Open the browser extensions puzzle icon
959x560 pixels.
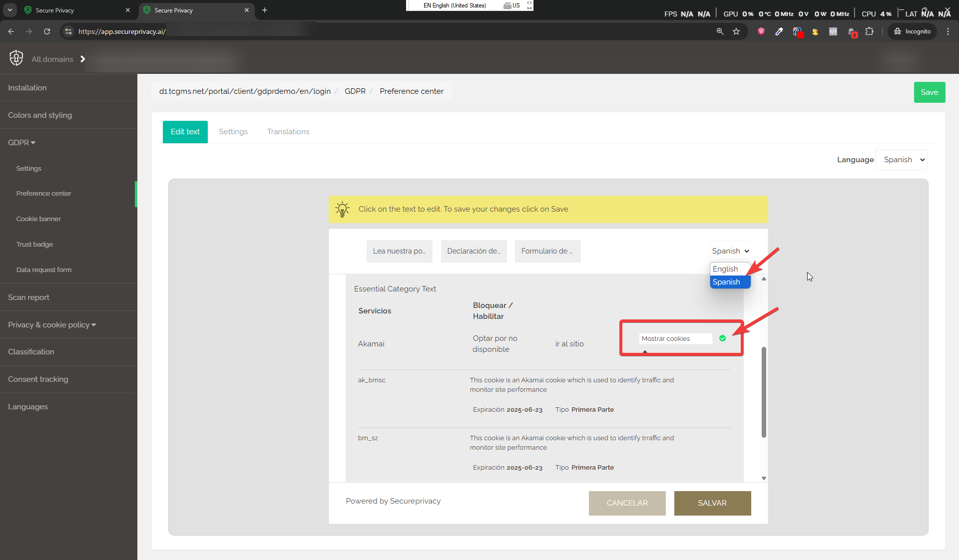point(870,31)
